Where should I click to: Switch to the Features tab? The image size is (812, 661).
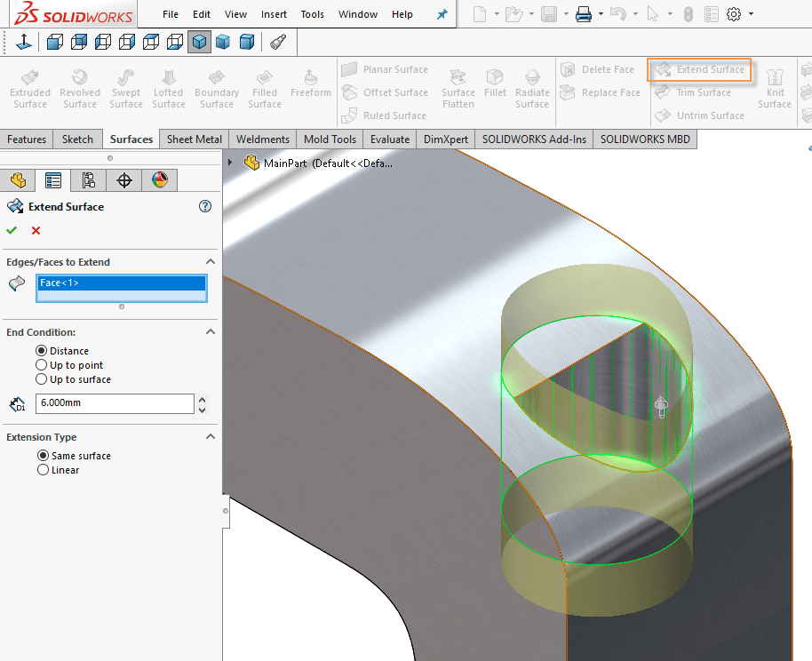27,139
